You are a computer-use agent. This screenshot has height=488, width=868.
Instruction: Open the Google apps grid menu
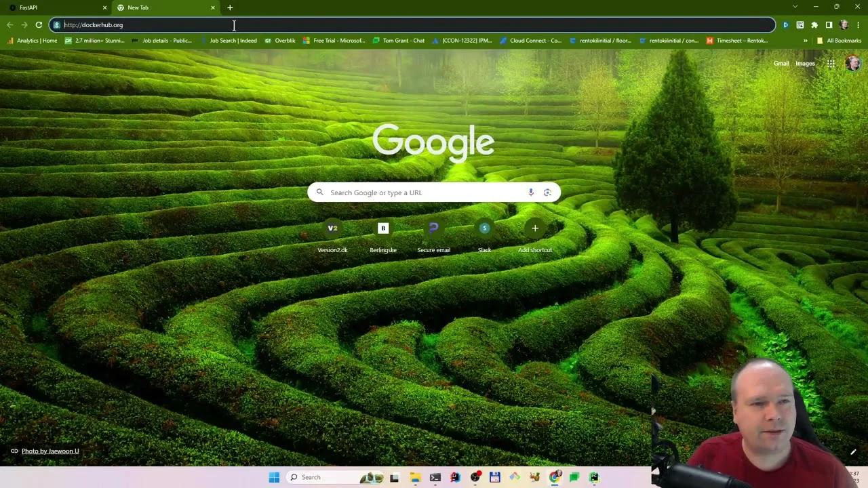click(x=830, y=63)
